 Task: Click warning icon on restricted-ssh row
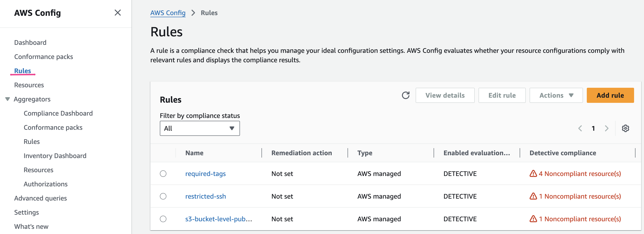click(533, 196)
